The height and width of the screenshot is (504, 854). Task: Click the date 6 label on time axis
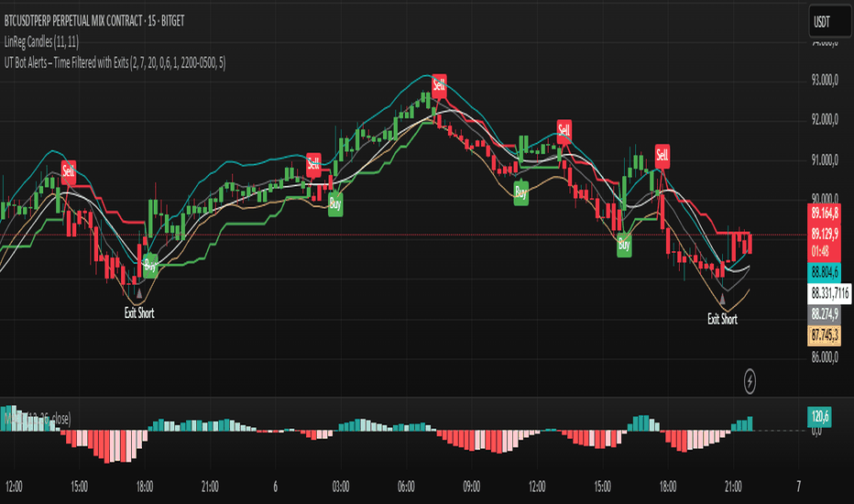click(275, 486)
